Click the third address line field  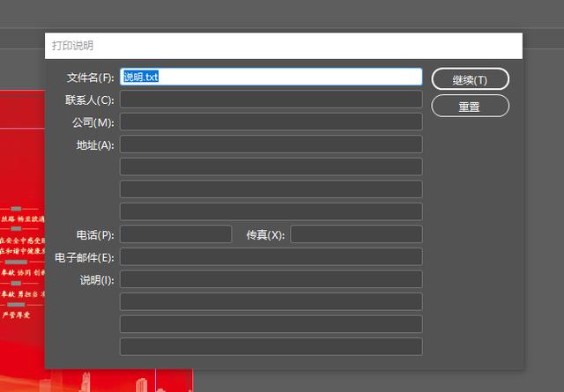pos(271,189)
